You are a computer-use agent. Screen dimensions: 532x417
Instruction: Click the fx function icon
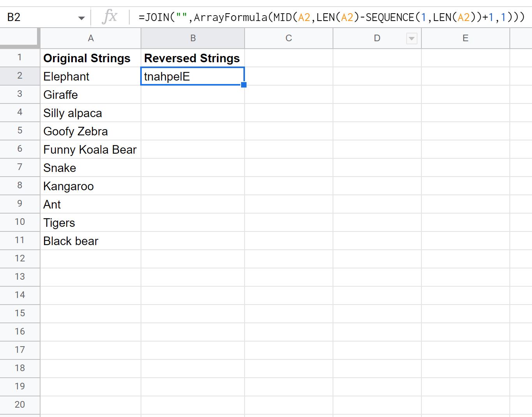coord(109,17)
